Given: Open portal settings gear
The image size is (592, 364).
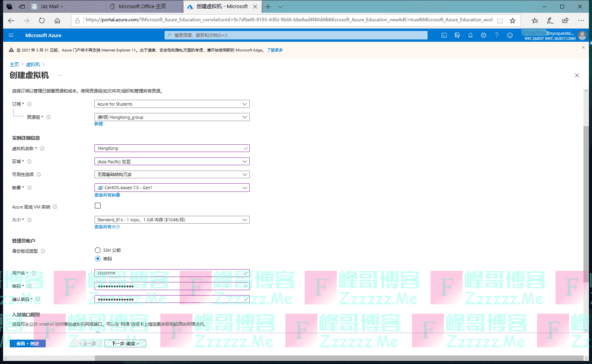Looking at the screenshot, I should click(x=484, y=35).
